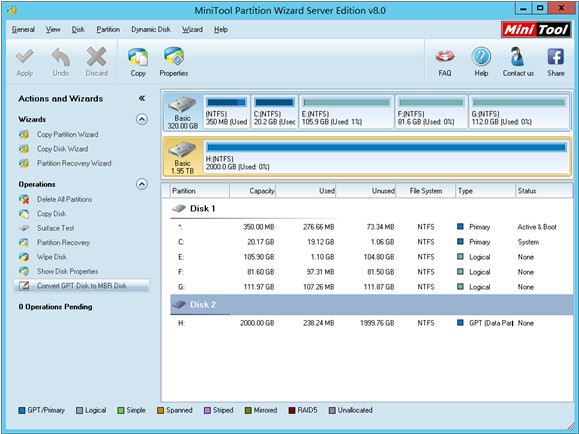The width and height of the screenshot is (579, 434).
Task: Click Convert GPT Disk to MBR Disk
Action: tap(82, 286)
